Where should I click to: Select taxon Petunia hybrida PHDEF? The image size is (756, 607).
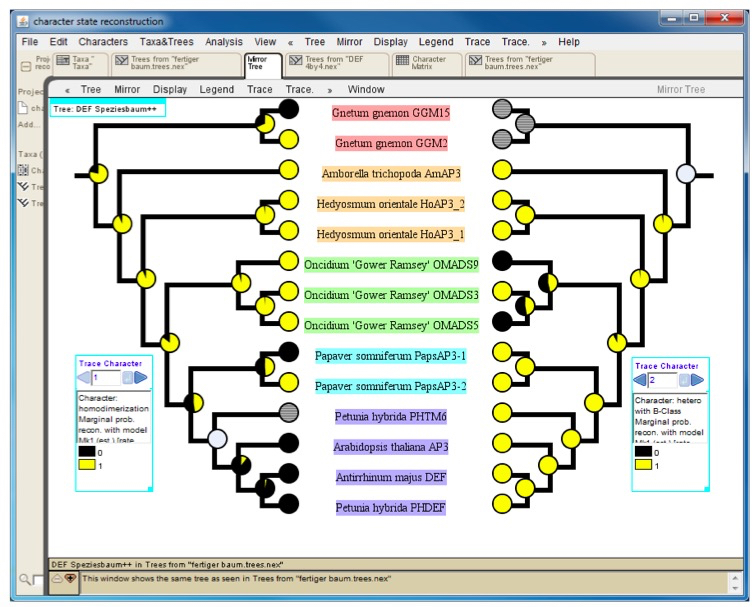coord(390,508)
